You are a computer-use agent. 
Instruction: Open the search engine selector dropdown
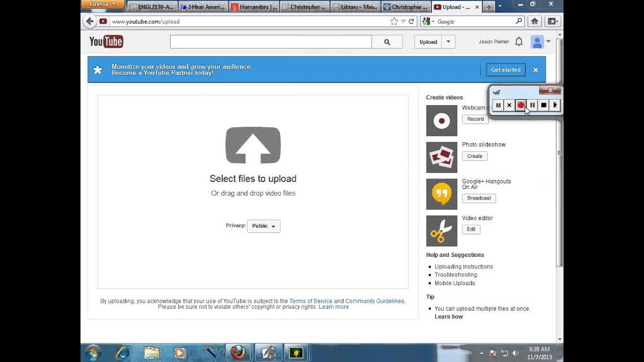[x=428, y=22]
